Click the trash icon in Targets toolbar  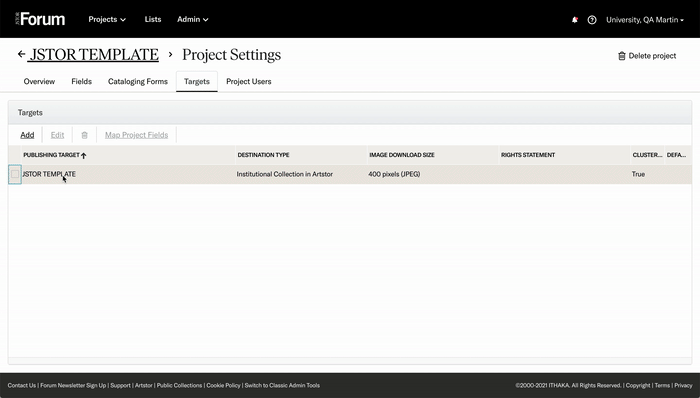tap(84, 135)
